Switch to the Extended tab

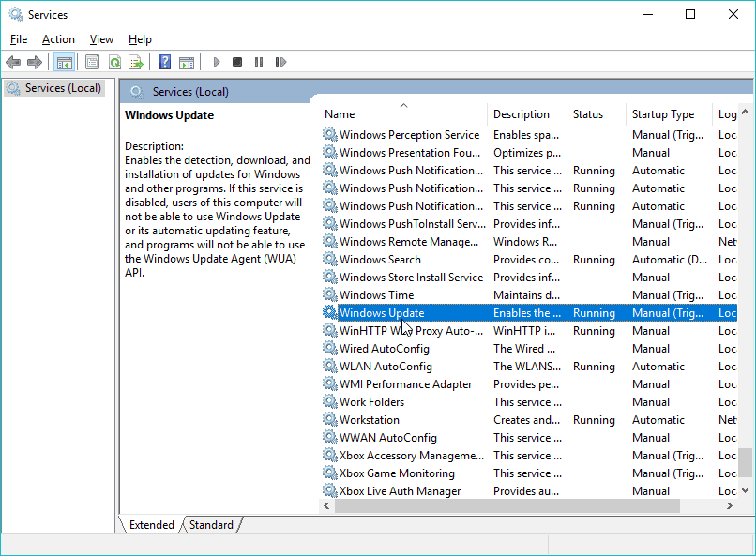(x=151, y=525)
